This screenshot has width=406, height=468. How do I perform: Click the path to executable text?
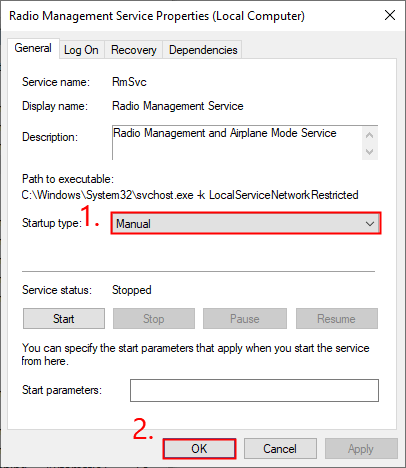[x=190, y=195]
